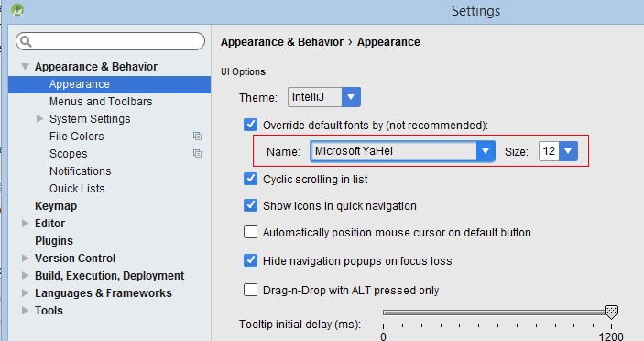
Task: Collapse the Appearance & Behavior section
Action: [25, 66]
